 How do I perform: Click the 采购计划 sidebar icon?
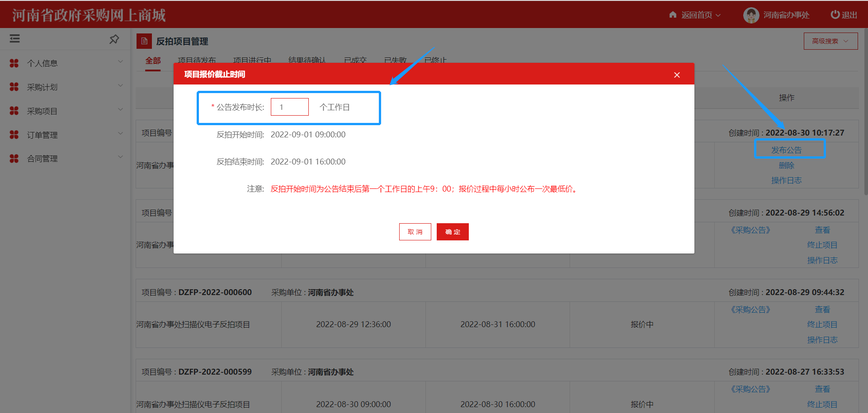14,87
